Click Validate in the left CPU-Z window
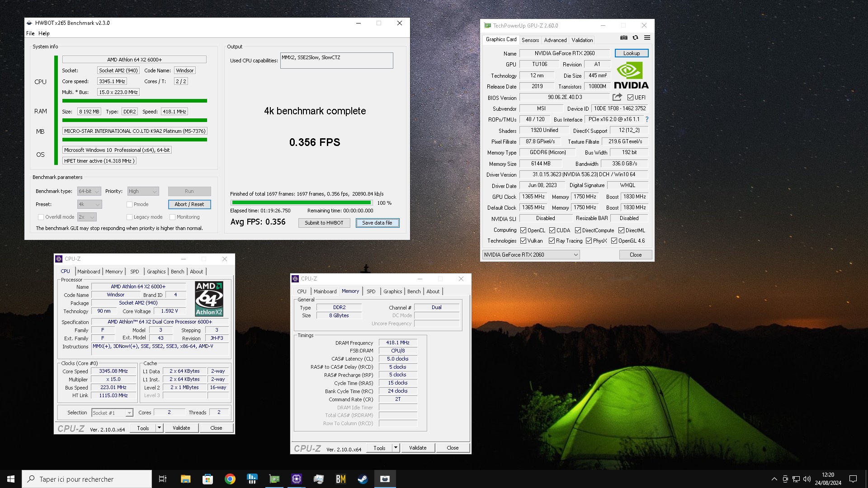 pos(181,428)
